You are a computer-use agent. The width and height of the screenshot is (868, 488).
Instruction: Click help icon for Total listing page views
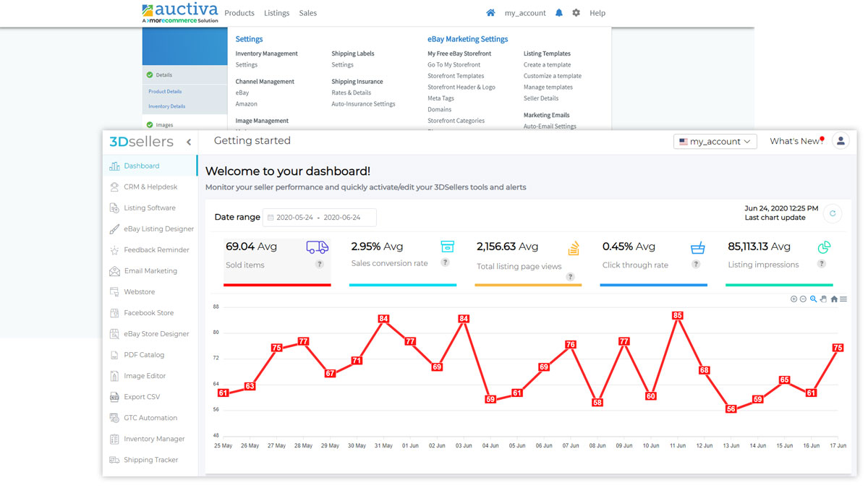(x=570, y=277)
